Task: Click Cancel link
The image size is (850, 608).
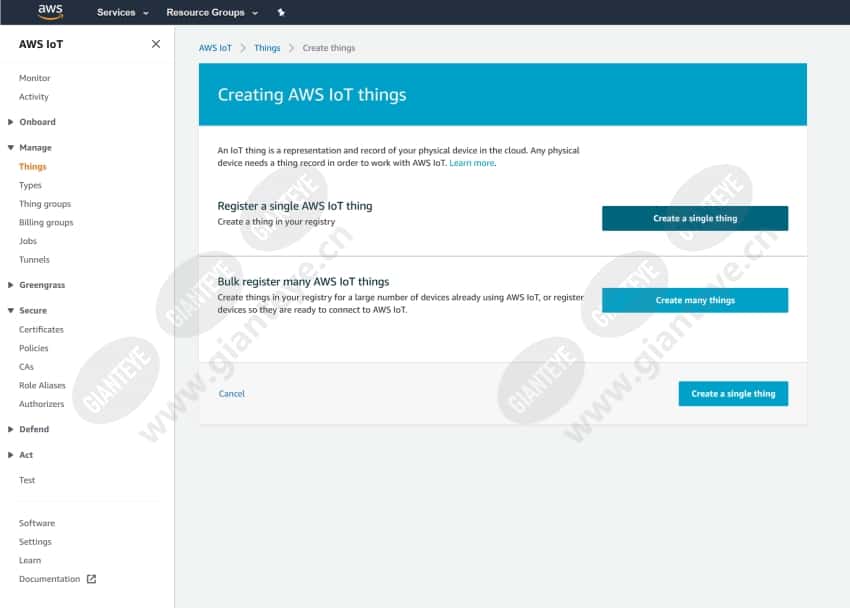Action: (231, 393)
